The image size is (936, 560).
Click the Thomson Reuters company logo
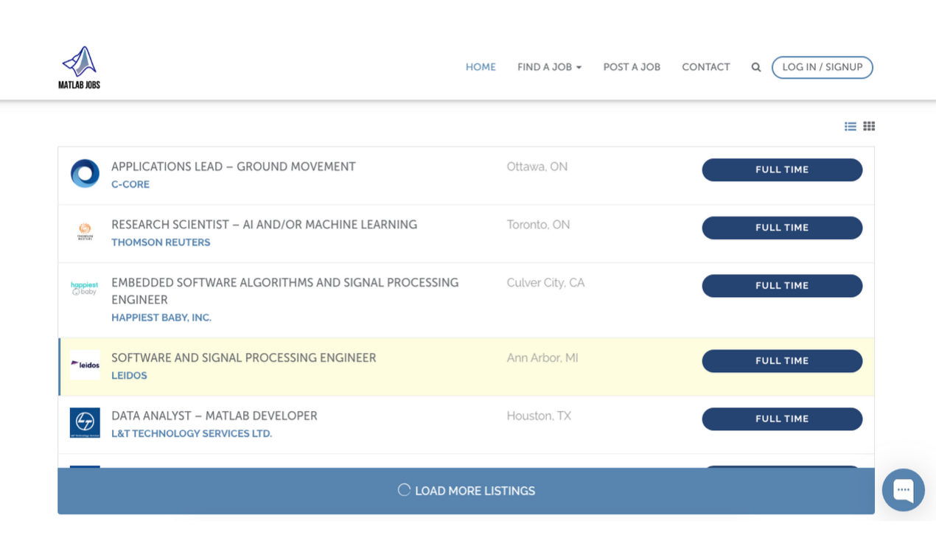[x=85, y=232]
